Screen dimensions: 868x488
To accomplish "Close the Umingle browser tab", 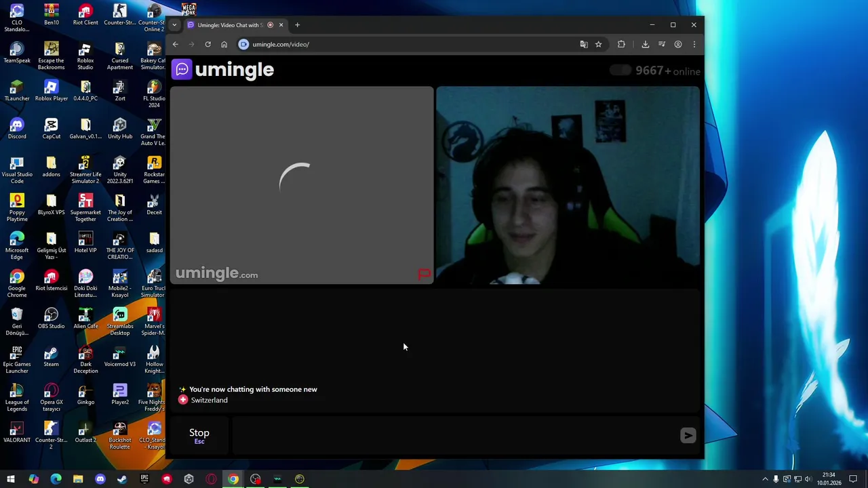I will point(281,25).
